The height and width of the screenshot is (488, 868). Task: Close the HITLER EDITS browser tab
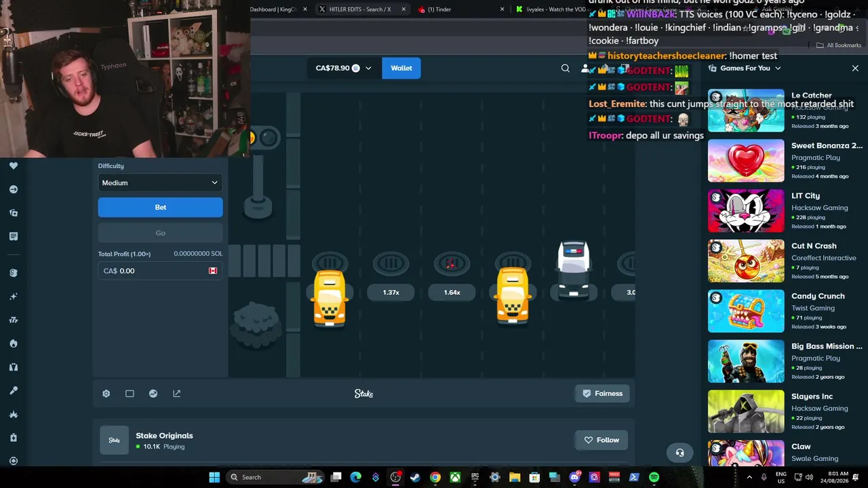pos(404,9)
